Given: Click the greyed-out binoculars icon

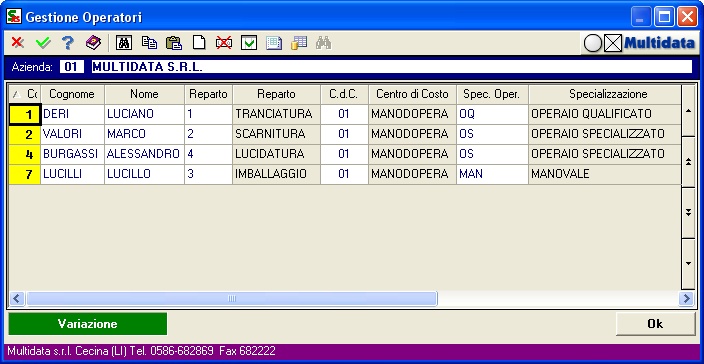Looking at the screenshot, I should click(x=323, y=43).
